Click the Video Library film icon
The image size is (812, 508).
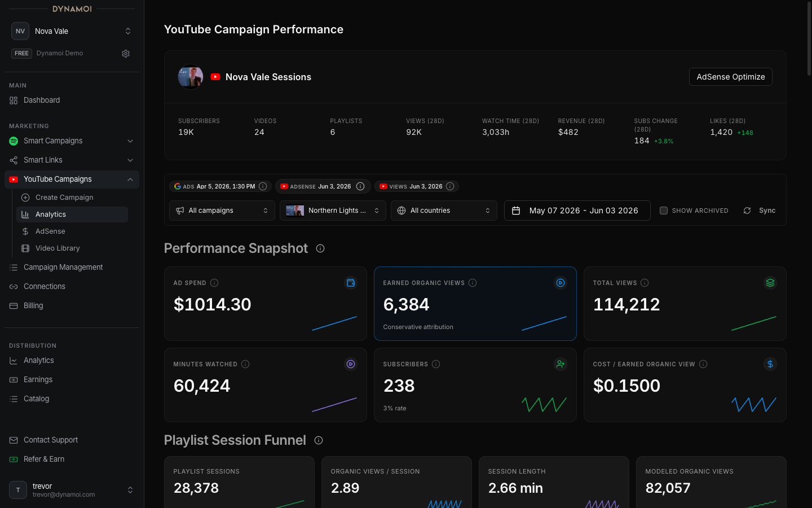(25, 248)
